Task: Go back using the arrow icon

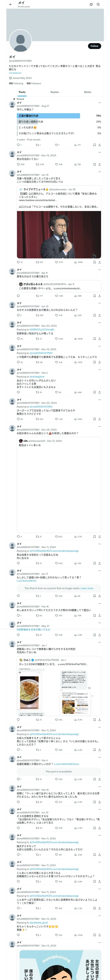Action: click(10, 5)
